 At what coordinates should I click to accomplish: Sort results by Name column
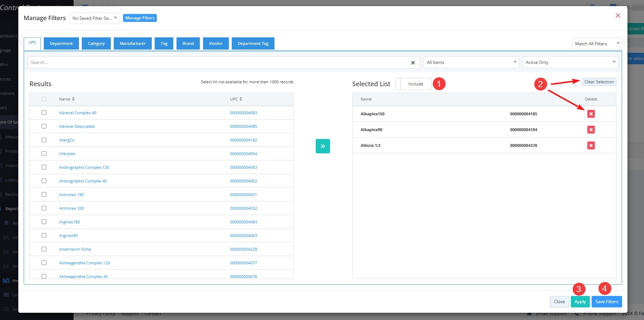pos(67,99)
